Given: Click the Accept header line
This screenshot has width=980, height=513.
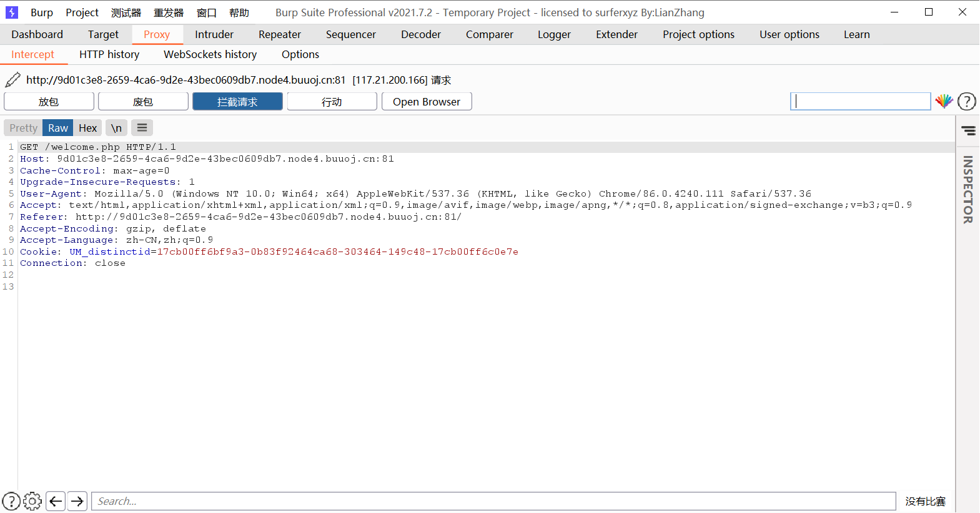Looking at the screenshot, I should [x=466, y=205].
